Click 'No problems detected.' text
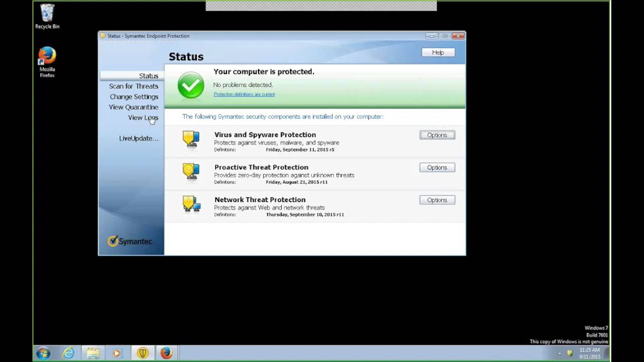Image resolution: width=644 pixels, height=362 pixels. (243, 85)
